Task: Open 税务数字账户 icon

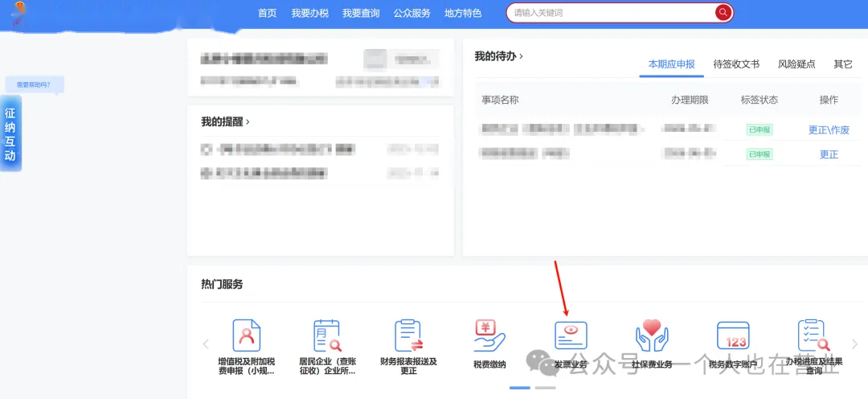Action: pyautogui.click(x=733, y=335)
